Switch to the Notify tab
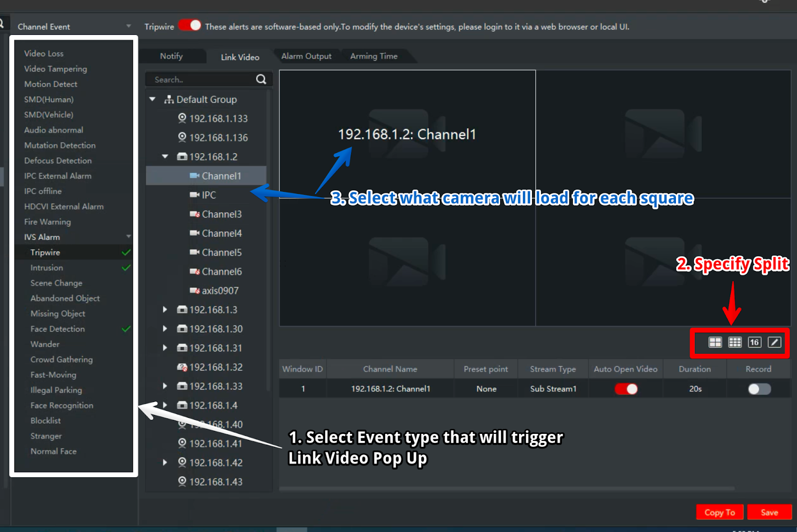 (171, 56)
